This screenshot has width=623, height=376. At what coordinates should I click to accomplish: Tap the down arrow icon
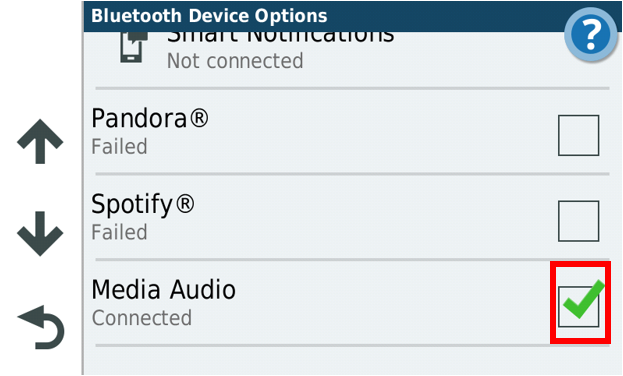click(x=40, y=234)
